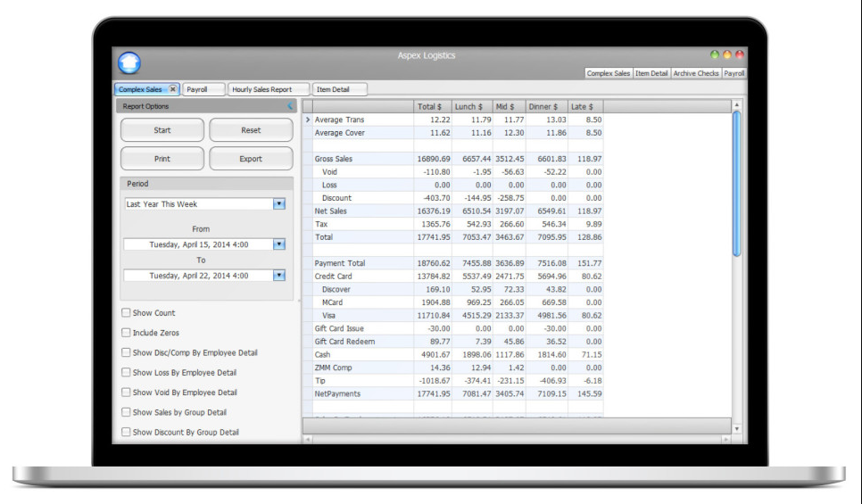Click the From date field April 15, 2014

click(198, 244)
